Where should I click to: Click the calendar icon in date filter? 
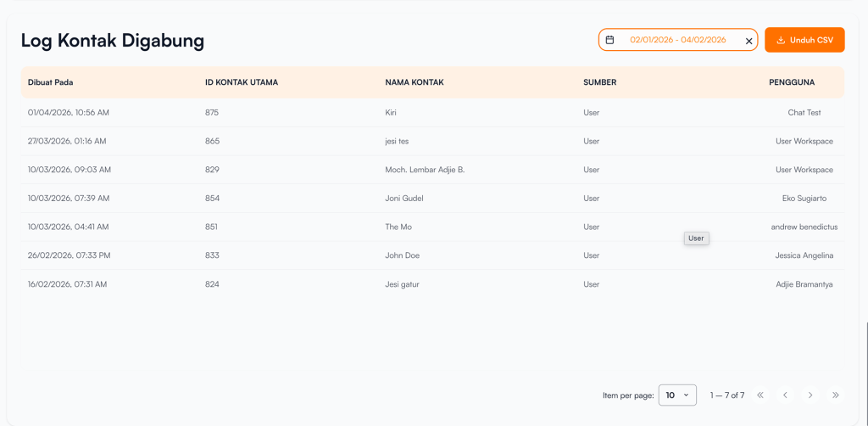(x=609, y=40)
